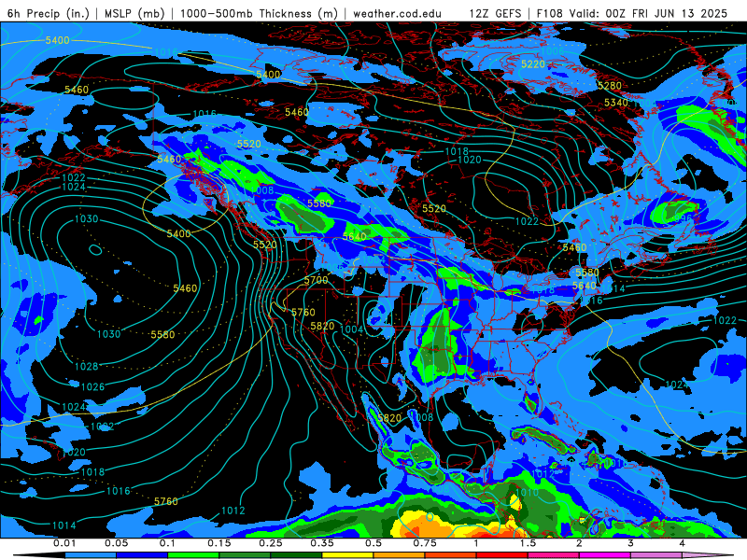The image size is (747, 560).
Task: Pick the dark blue swatch between 0.05 and 0.1
Action: tap(142, 555)
